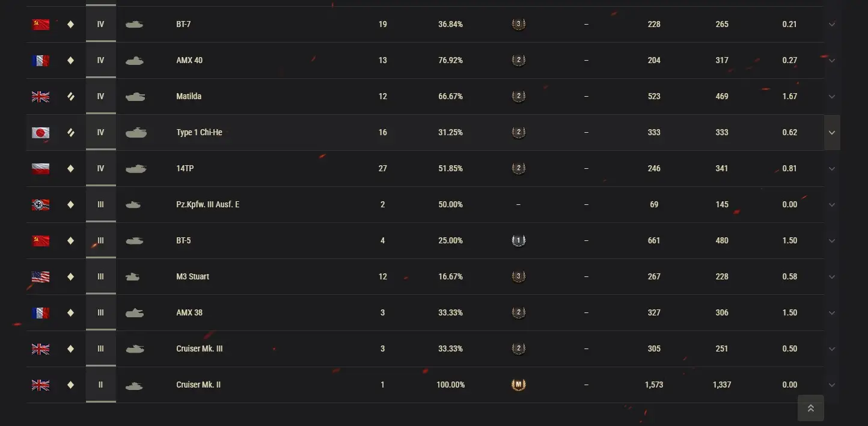The width and height of the screenshot is (868, 426).
Task: Open the 14TP vehicle entry
Action: [185, 168]
